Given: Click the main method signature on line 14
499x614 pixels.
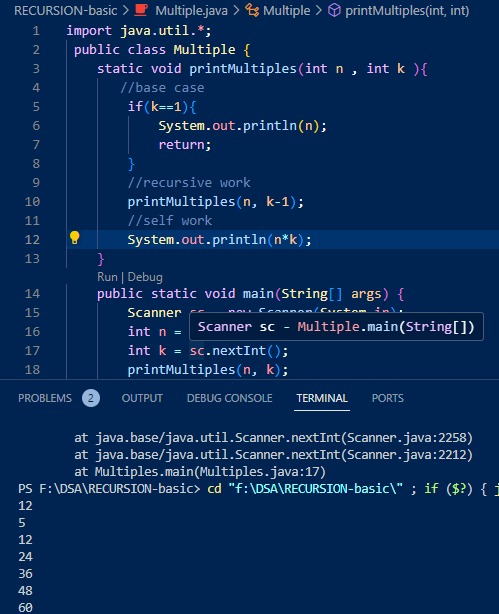Looking at the screenshot, I should click(251, 294).
